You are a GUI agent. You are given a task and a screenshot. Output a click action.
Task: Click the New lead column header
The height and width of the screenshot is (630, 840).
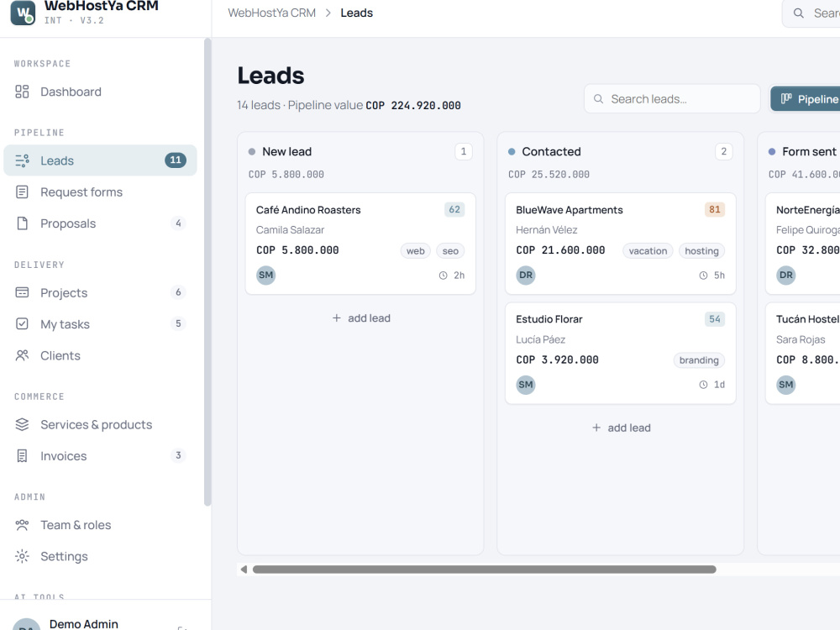point(286,151)
